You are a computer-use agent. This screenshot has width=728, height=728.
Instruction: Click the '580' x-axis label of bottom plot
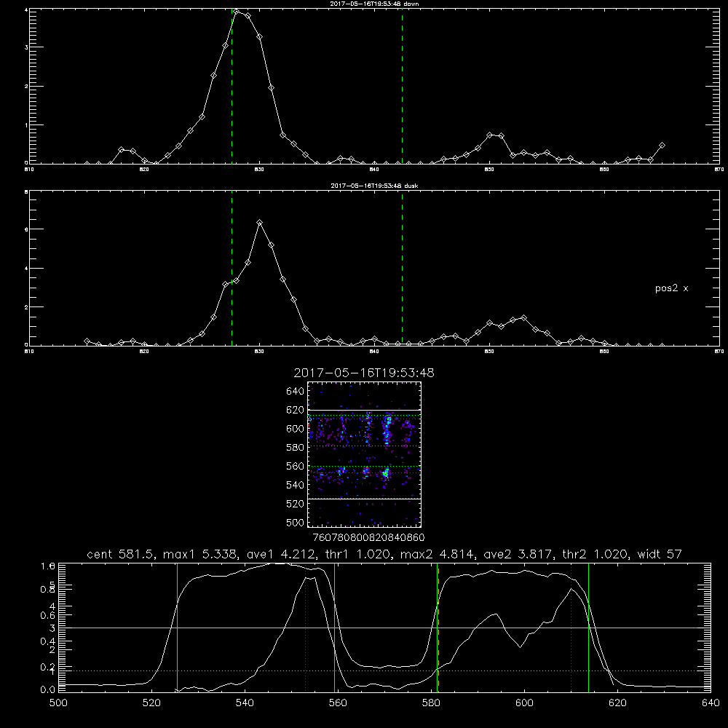(431, 703)
